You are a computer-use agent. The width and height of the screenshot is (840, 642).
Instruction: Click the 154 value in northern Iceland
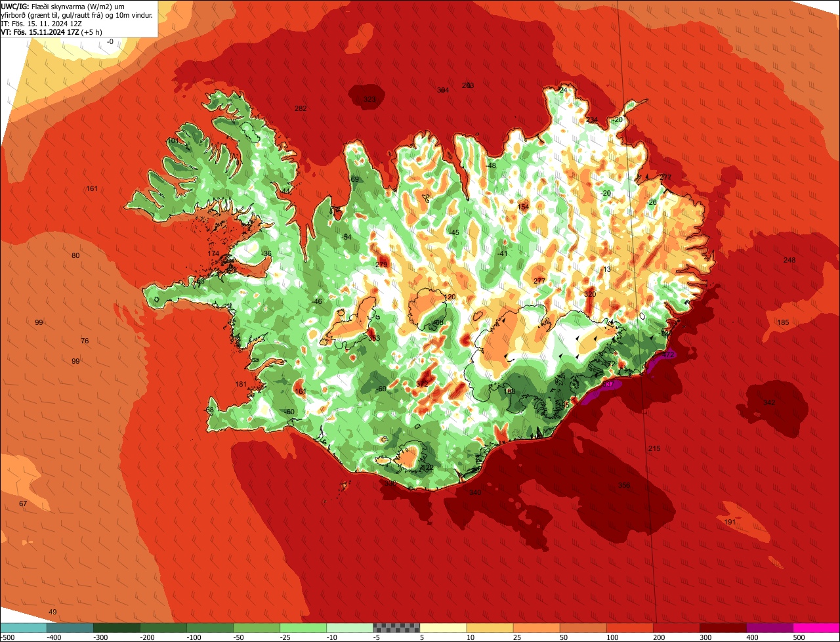pyautogui.click(x=523, y=207)
